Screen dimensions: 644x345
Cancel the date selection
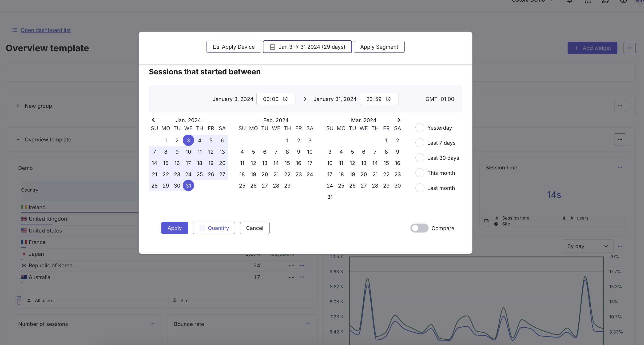tap(254, 228)
